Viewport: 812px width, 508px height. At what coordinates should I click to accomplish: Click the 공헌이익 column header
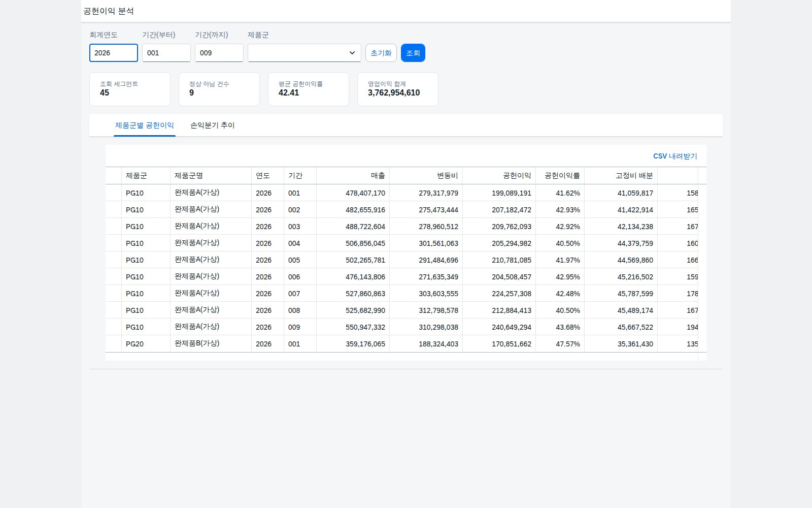coord(499,175)
